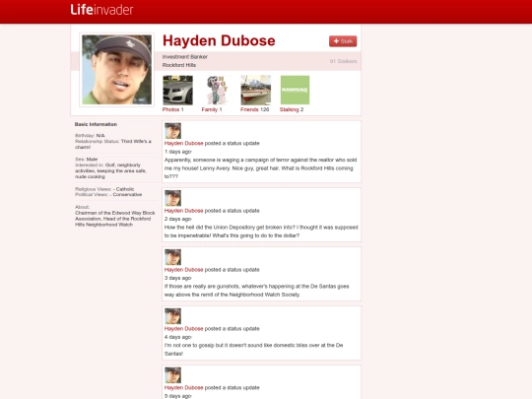Image resolution: width=532 pixels, height=399 pixels.
Task: Click the Investment Banker text
Action: point(185,57)
